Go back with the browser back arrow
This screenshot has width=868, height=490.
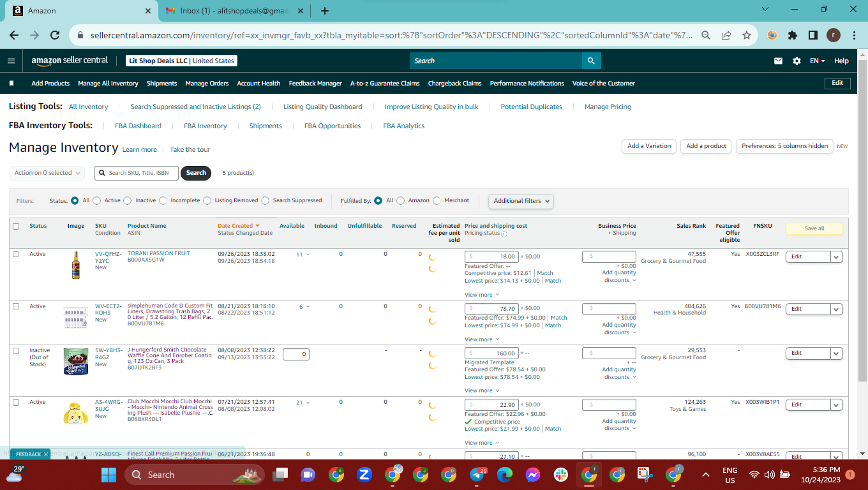14,36
